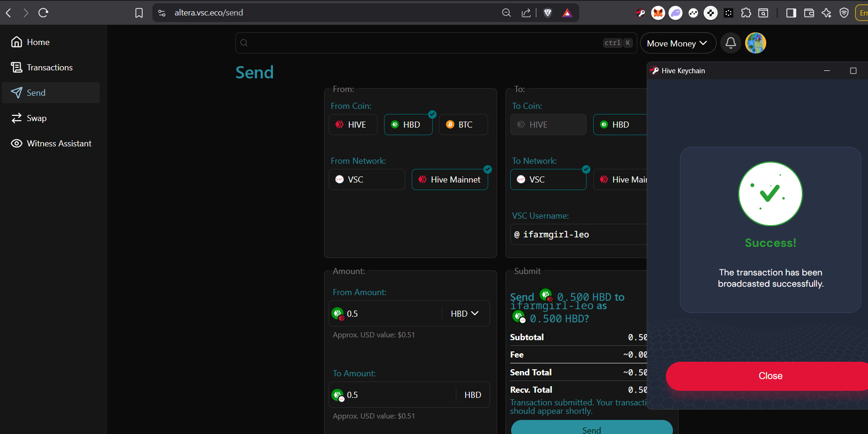Click the search bar on Altera page
Image resolution: width=868 pixels, height=434 pixels.
436,43
